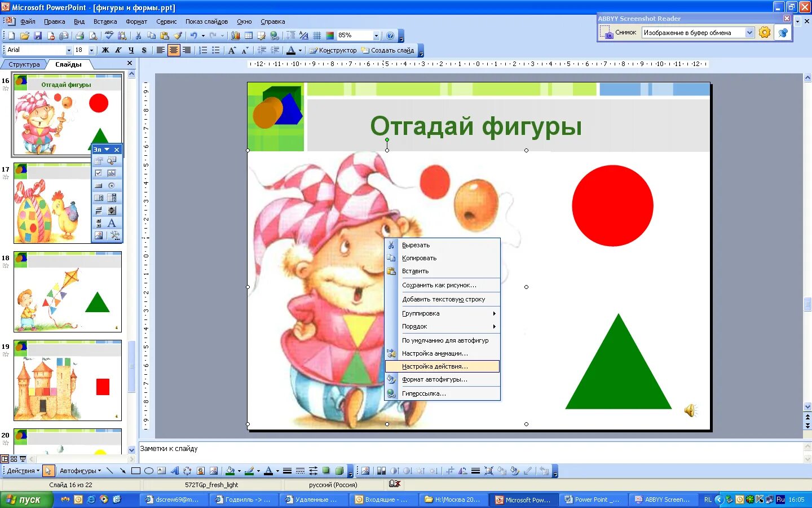This screenshot has height=508, width=812.
Task: Toggle left text alignment
Action: pos(161,50)
